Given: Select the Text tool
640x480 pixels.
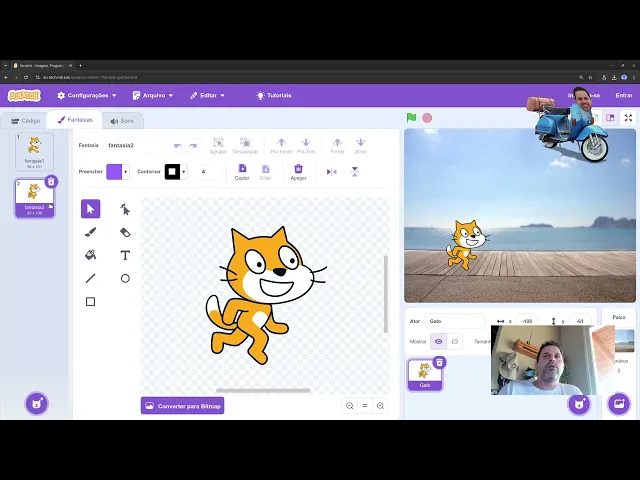Looking at the screenshot, I should (x=125, y=255).
